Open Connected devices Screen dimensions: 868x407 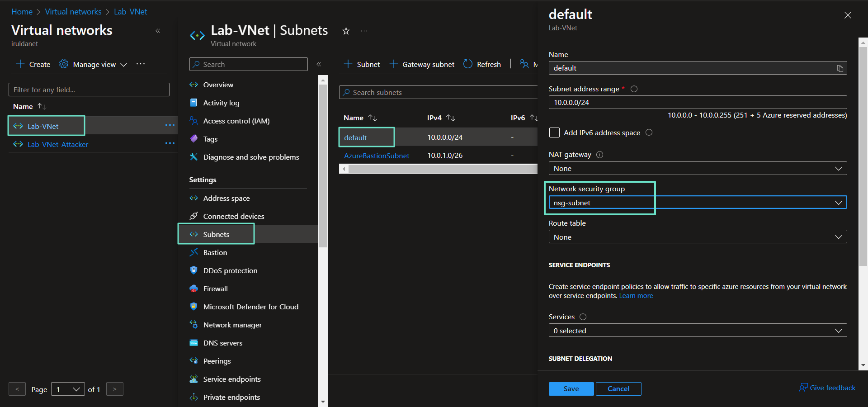233,216
